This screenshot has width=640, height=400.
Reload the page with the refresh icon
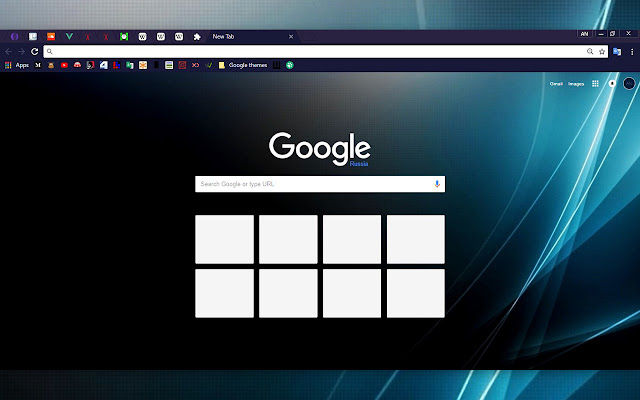(x=35, y=51)
